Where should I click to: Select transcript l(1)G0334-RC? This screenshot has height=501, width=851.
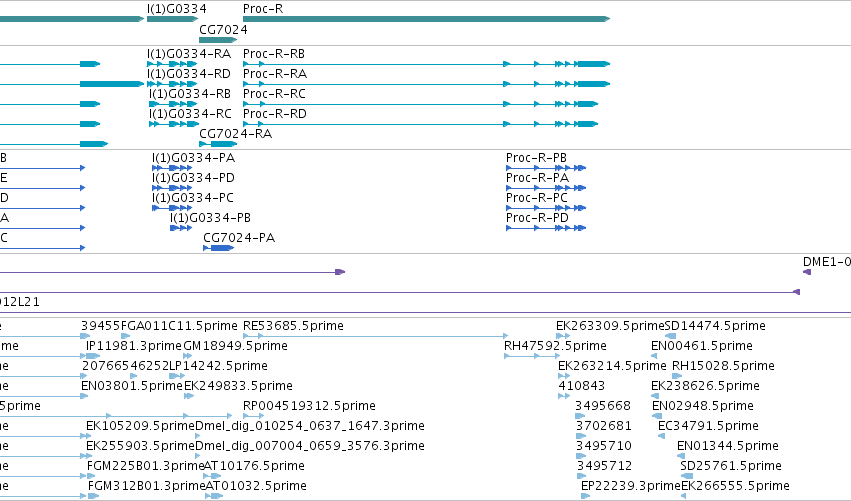190,114
